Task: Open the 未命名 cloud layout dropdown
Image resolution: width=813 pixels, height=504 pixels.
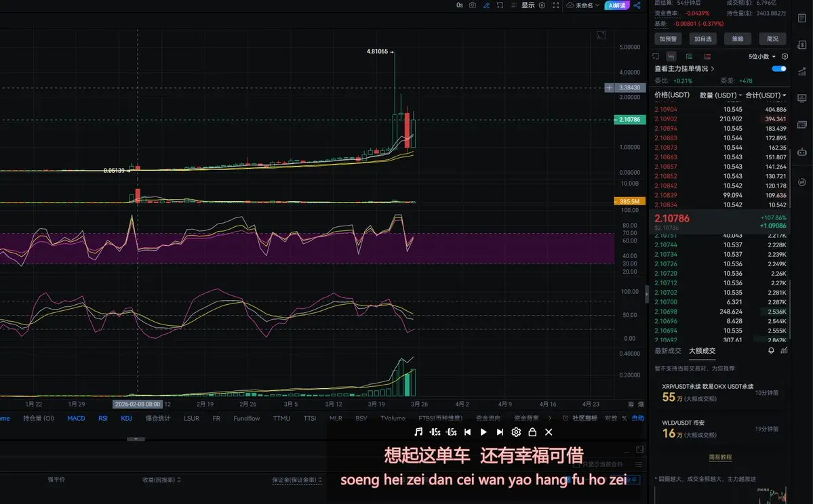Action: click(x=582, y=5)
